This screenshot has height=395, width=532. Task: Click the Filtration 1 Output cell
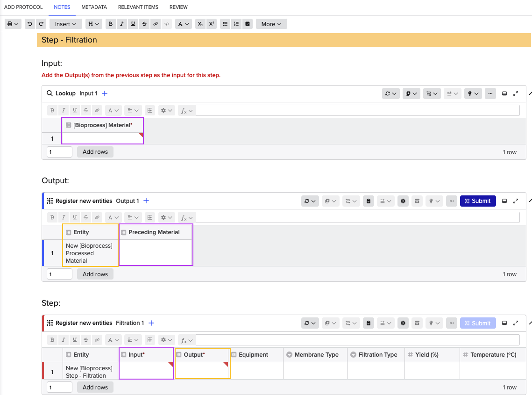coord(202,370)
